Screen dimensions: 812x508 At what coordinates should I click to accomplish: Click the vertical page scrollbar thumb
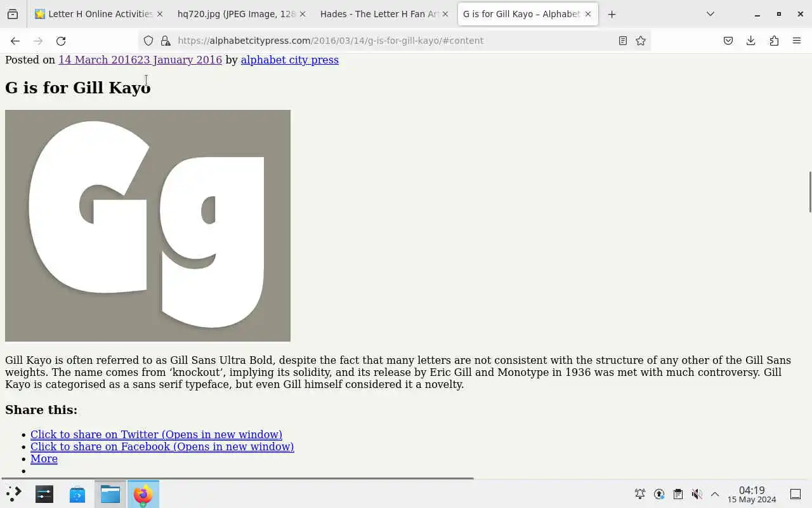pos(809,192)
